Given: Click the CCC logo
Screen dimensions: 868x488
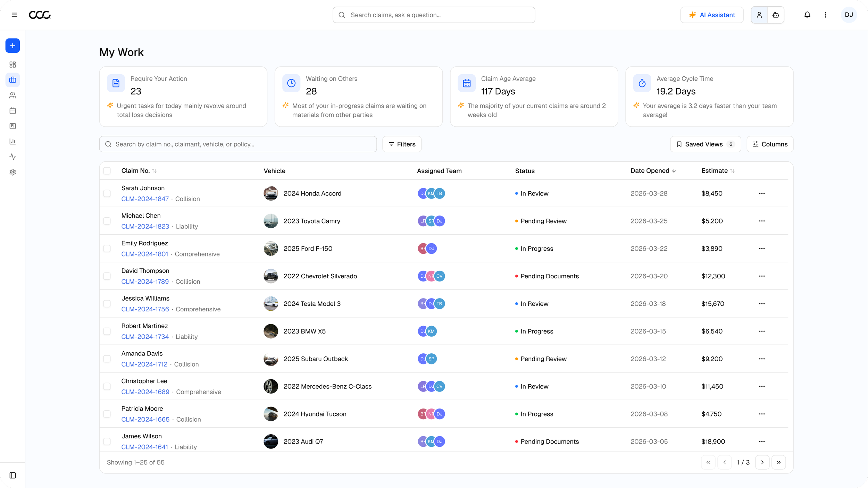Looking at the screenshot, I should [40, 15].
